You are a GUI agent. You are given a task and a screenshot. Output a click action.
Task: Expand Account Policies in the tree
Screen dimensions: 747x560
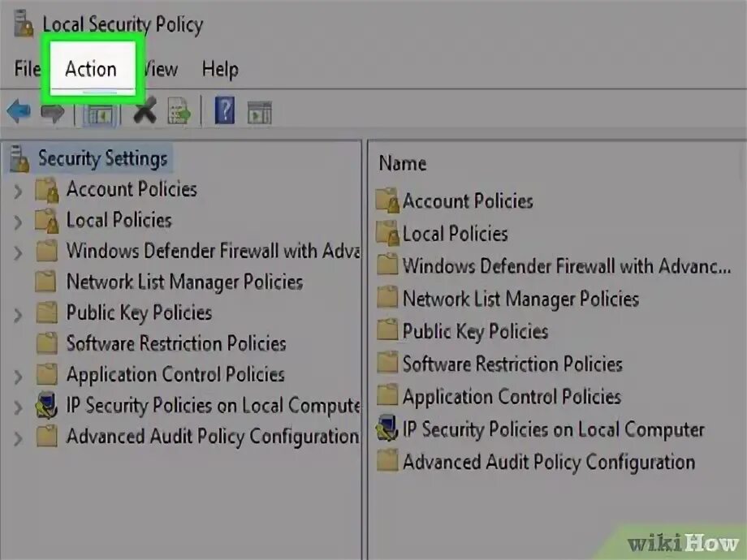[18, 192]
